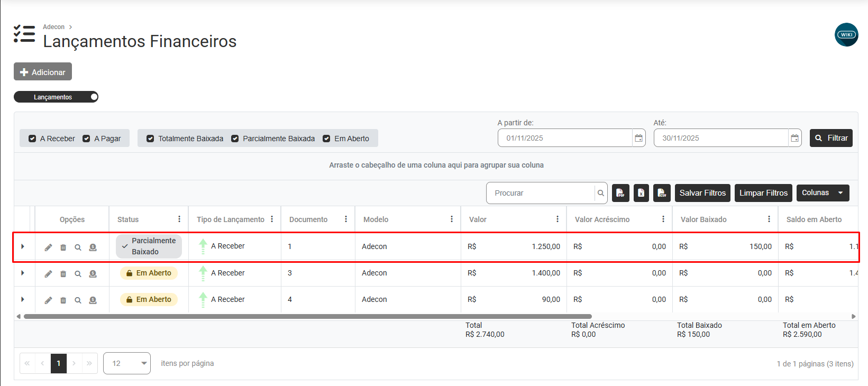Open the Colunas dropdown
This screenshot has width=868, height=386.
[823, 193]
